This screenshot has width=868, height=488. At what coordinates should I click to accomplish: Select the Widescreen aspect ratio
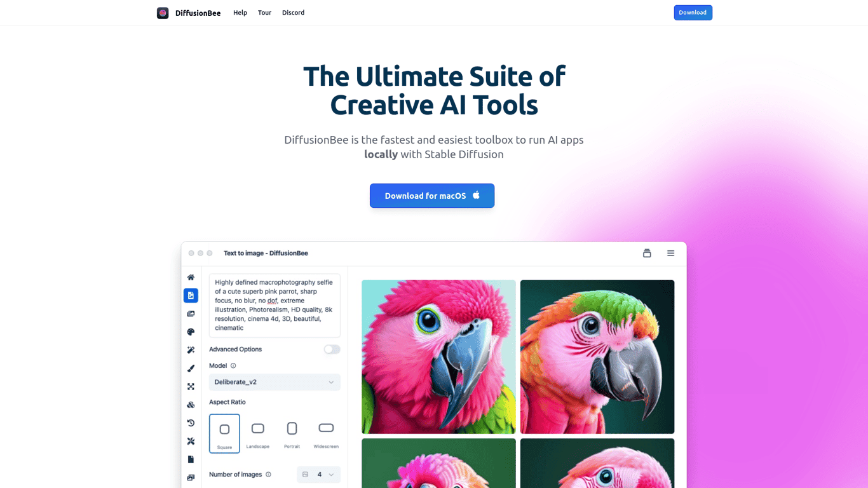(x=326, y=433)
